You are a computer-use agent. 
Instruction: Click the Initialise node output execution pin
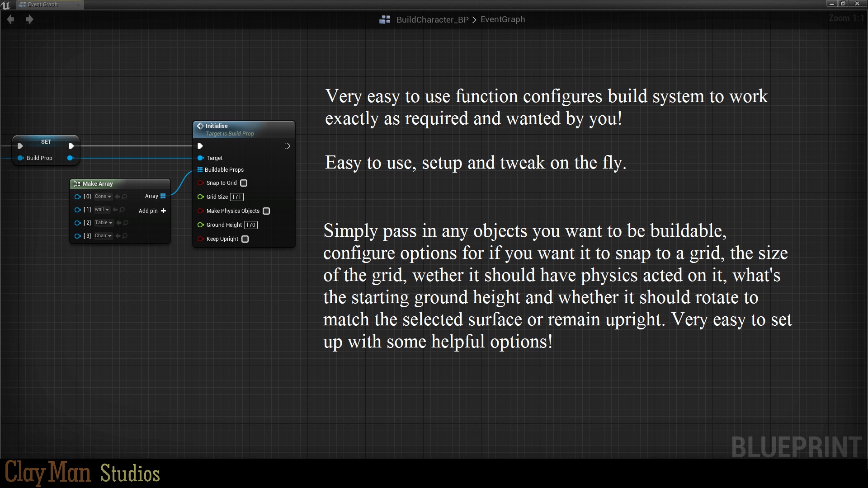(287, 146)
